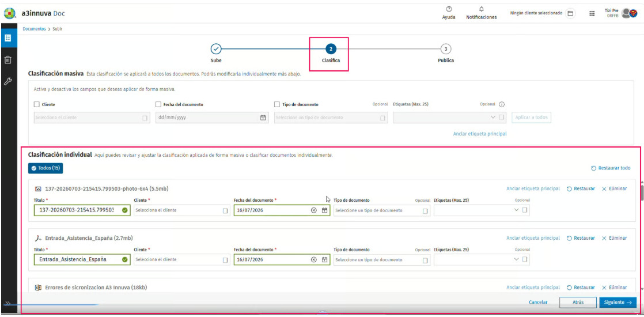Click Restaurar todo link
The width and height of the screenshot is (644, 317).
(x=611, y=168)
